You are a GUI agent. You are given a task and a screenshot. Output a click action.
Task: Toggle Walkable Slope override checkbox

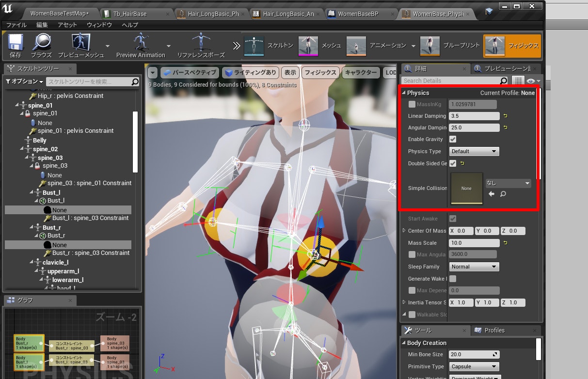(x=412, y=315)
